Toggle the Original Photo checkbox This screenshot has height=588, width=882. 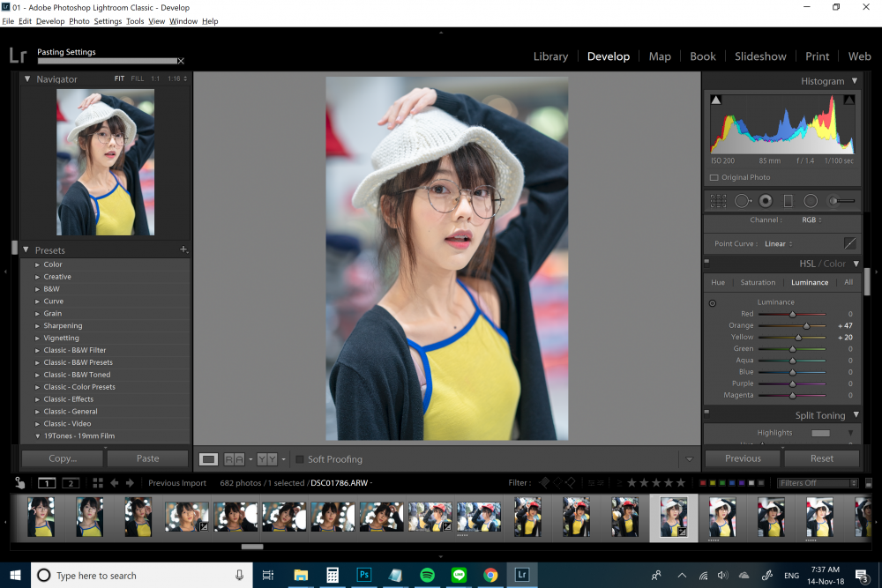(714, 178)
